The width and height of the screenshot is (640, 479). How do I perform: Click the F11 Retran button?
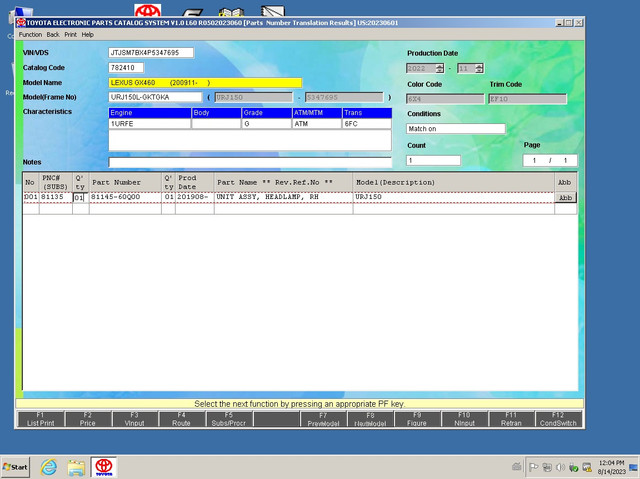[511, 419]
